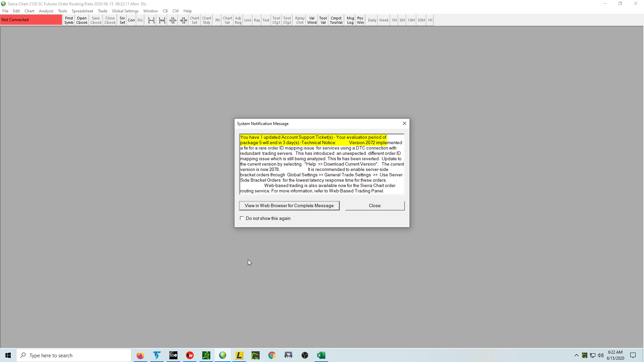
Task: Show hidden system tray icons chevron
Action: [x=576, y=355]
